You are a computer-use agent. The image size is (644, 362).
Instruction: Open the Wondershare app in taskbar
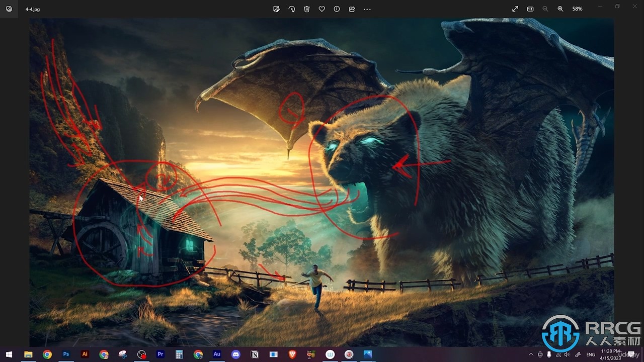[x=330, y=354]
